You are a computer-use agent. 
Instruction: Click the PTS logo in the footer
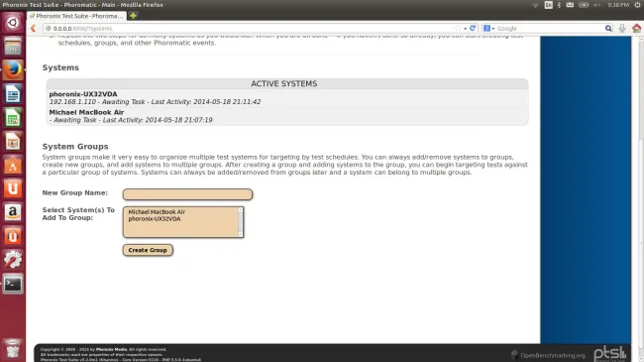(x=610, y=354)
